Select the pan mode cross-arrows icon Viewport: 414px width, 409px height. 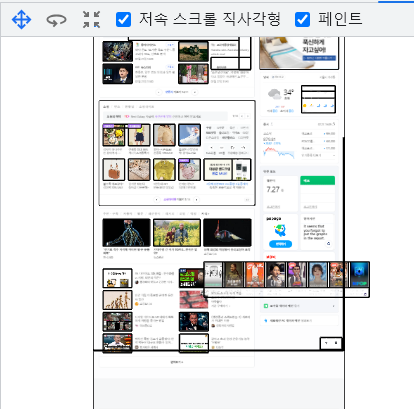[21, 19]
